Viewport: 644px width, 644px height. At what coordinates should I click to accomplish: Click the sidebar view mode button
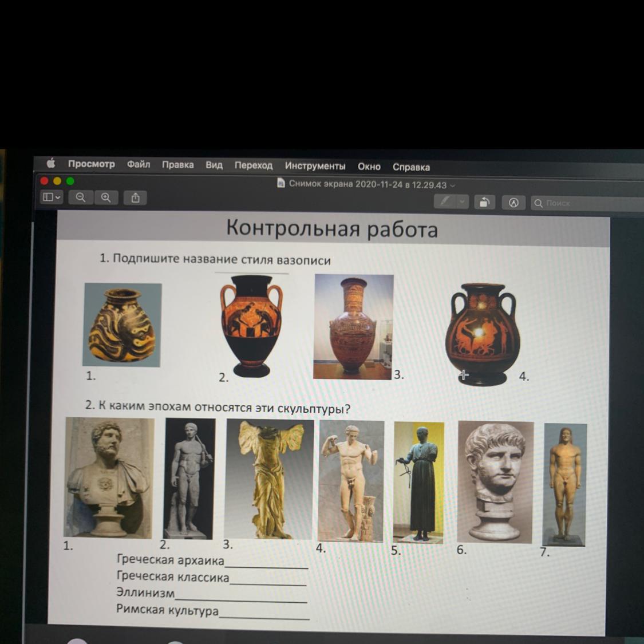(x=52, y=197)
